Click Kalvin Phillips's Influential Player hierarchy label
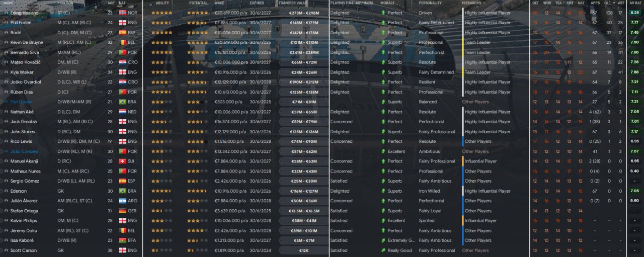This screenshot has height=257, width=644. pyautogui.click(x=480, y=221)
